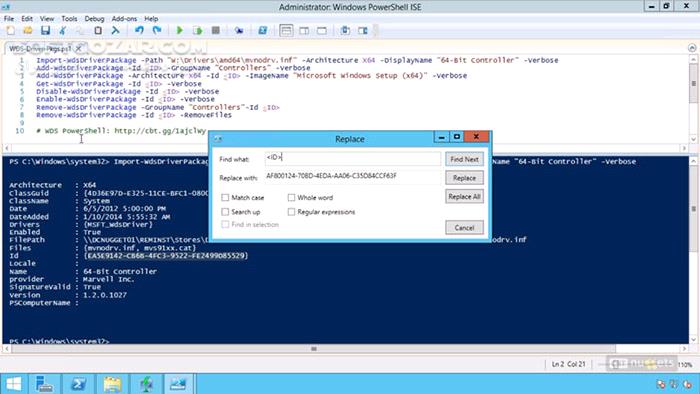Run selection with the toolbar icon
The width and height of the screenshot is (700, 394).
(197, 30)
